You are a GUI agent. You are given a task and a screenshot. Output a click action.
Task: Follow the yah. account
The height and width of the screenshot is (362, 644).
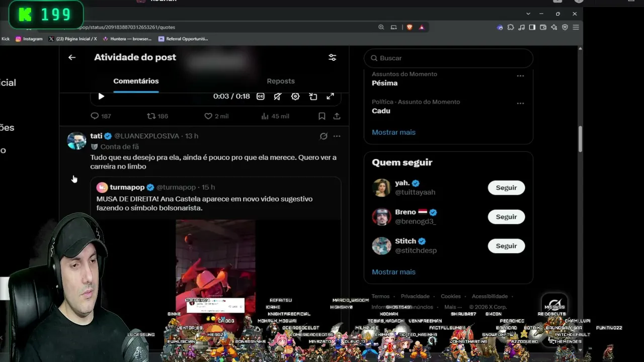506,188
